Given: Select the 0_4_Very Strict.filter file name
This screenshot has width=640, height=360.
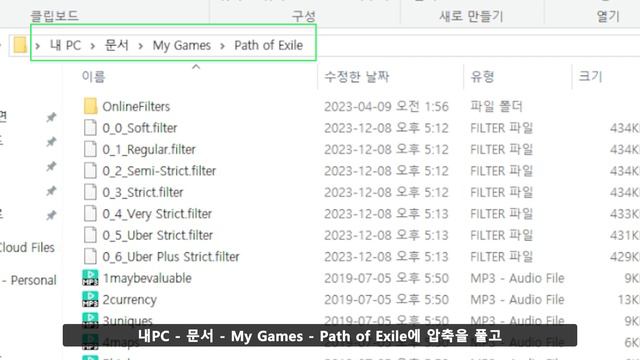Looking at the screenshot, I should pyautogui.click(x=157, y=214).
